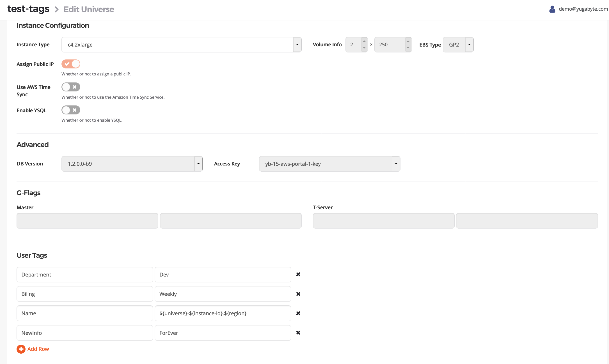Viewport: 609px width, 364px height.
Task: Expand the Access Key dropdown
Action: click(396, 164)
